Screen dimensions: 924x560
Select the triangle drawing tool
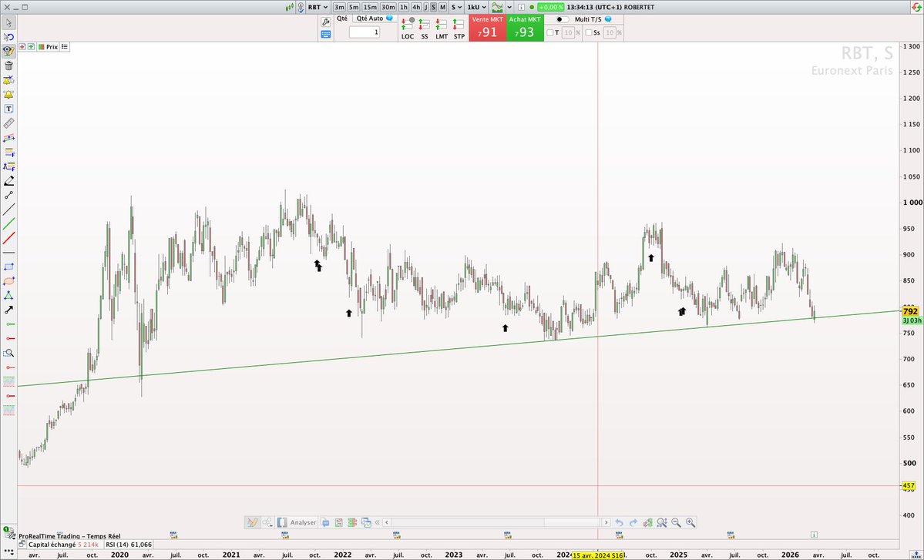pos(8,296)
